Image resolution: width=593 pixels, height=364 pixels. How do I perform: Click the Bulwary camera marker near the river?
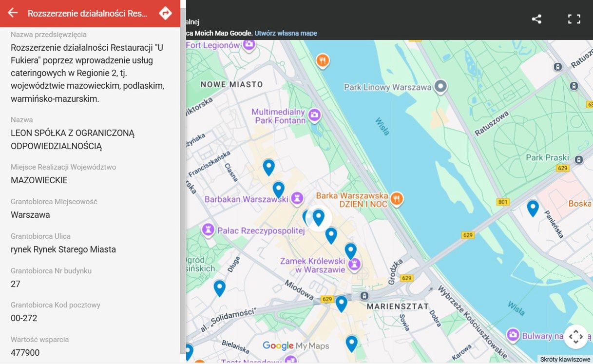point(513,335)
